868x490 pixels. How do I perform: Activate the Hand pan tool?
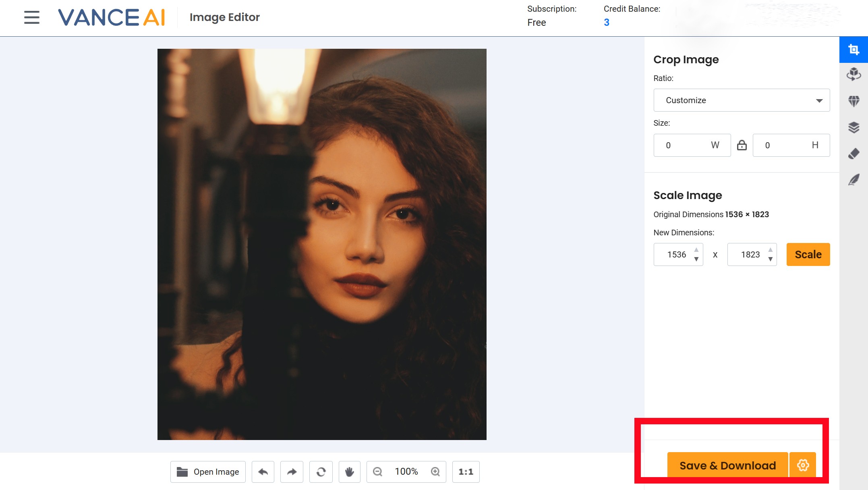(x=349, y=471)
